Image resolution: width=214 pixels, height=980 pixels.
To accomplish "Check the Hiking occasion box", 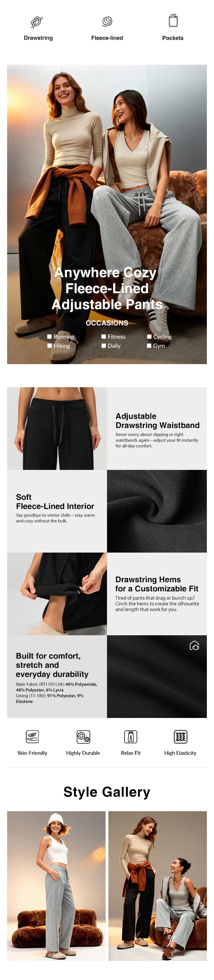I will [x=49, y=346].
